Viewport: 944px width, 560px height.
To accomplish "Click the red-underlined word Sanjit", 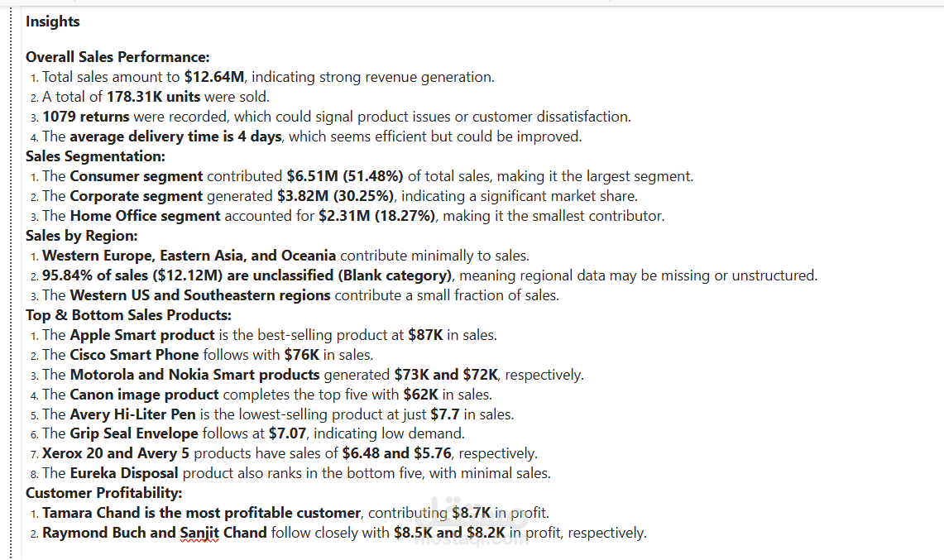I will (202, 533).
